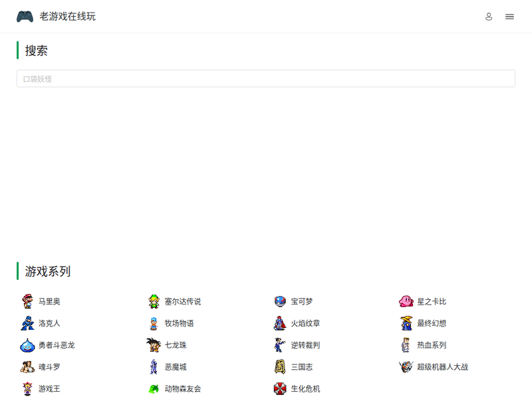The height and width of the screenshot is (399, 532).
Task: Open the 恶魔城 series link
Action: tap(176, 367)
